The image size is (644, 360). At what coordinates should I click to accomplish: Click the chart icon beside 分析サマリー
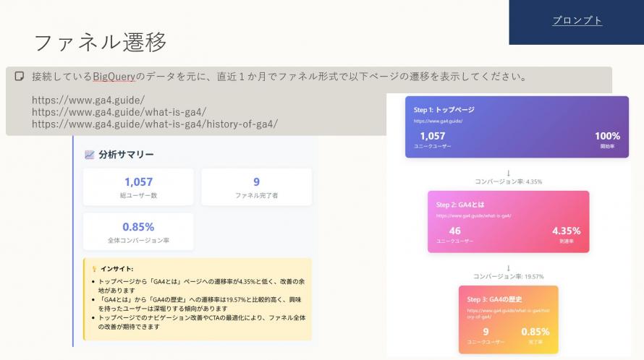tap(89, 155)
